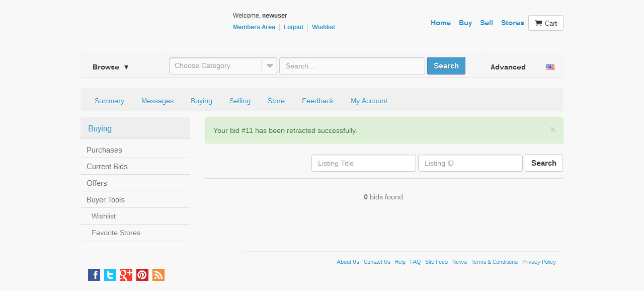Click into the Listing ID field
Viewport: 644px width, 291px height.
pos(470,163)
